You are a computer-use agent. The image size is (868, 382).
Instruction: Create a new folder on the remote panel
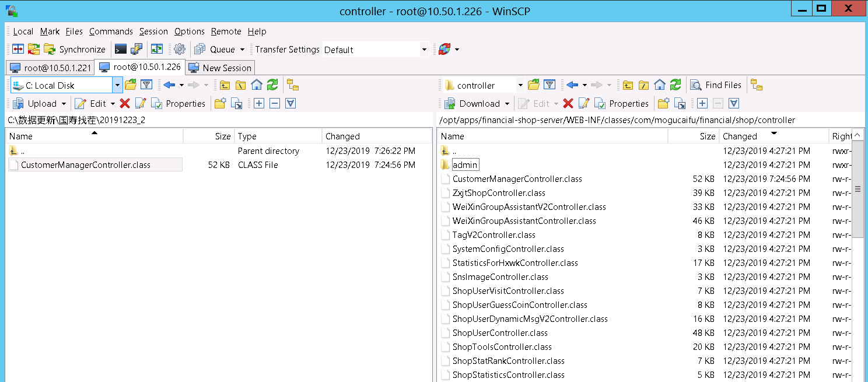[663, 103]
